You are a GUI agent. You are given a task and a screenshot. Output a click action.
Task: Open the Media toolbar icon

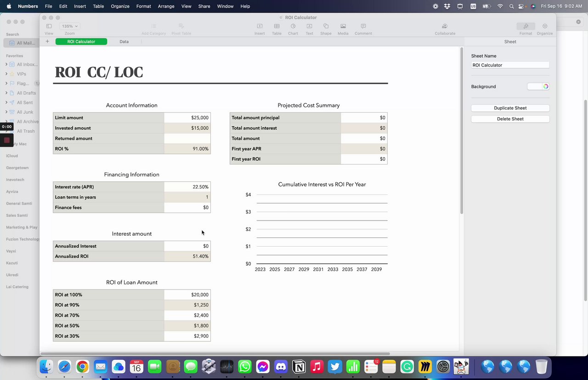343,26
